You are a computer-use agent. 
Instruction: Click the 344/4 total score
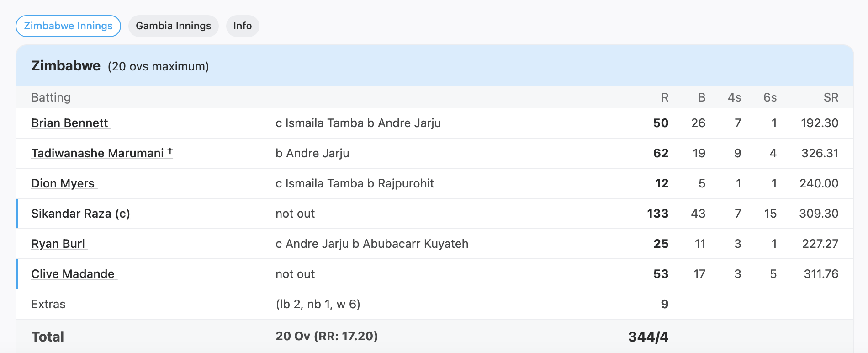coord(648,337)
